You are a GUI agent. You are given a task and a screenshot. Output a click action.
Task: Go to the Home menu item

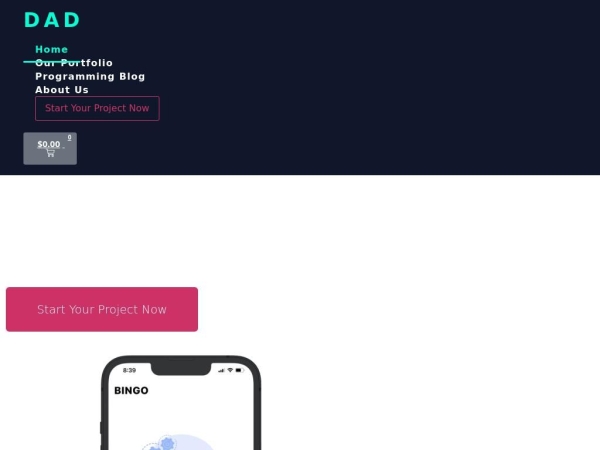tap(52, 49)
